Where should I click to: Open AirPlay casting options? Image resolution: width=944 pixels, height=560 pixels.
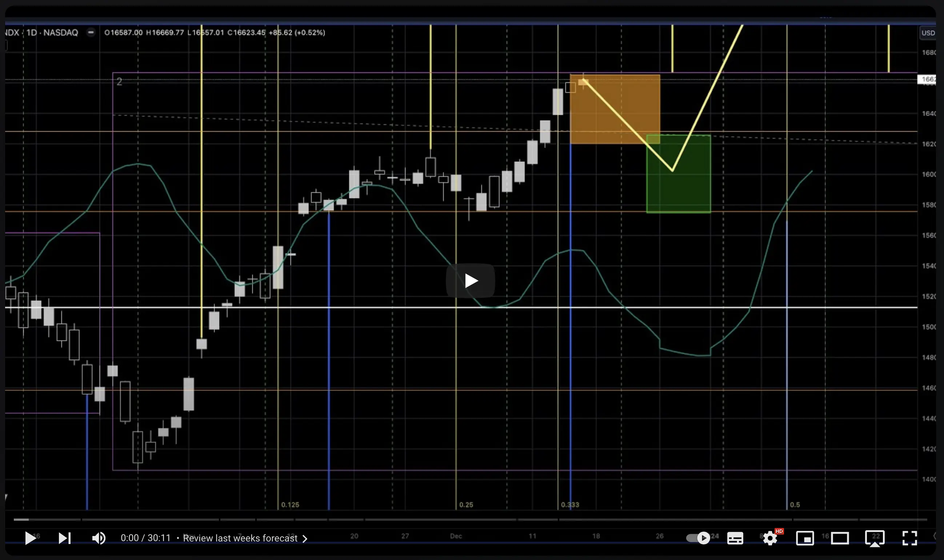(875, 538)
